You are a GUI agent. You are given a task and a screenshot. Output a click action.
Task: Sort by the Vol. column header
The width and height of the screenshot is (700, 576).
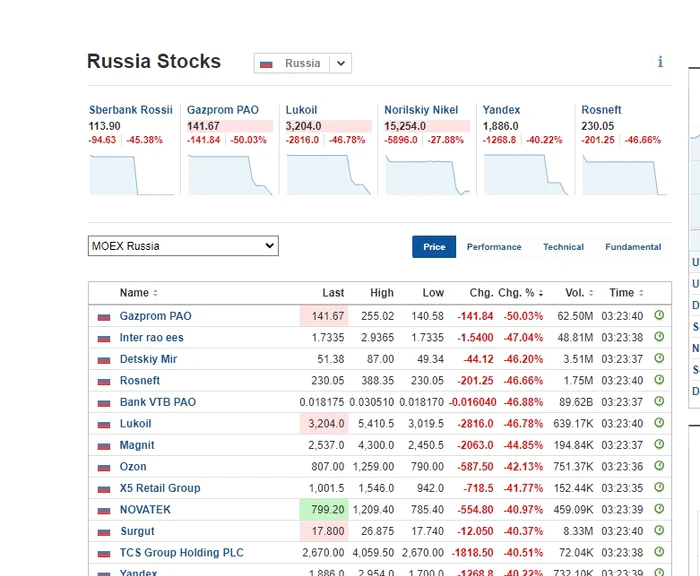coord(578,293)
